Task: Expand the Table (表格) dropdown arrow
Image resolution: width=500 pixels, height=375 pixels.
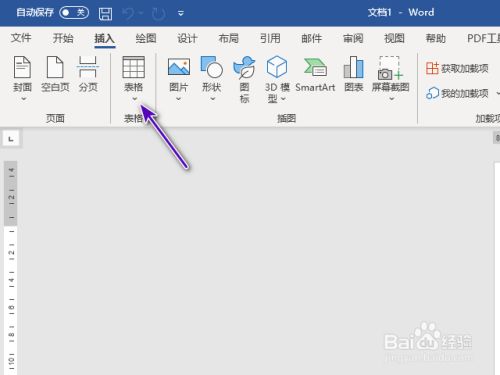Action: tap(135, 99)
